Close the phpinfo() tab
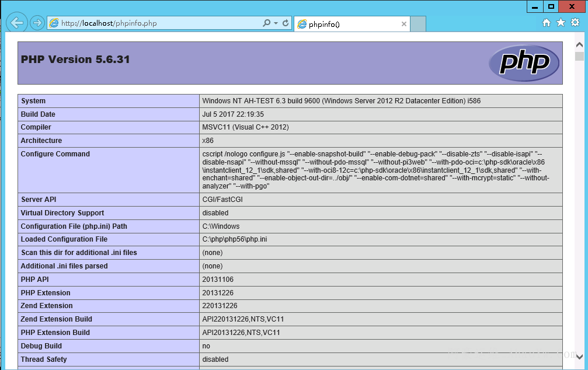 tap(404, 24)
